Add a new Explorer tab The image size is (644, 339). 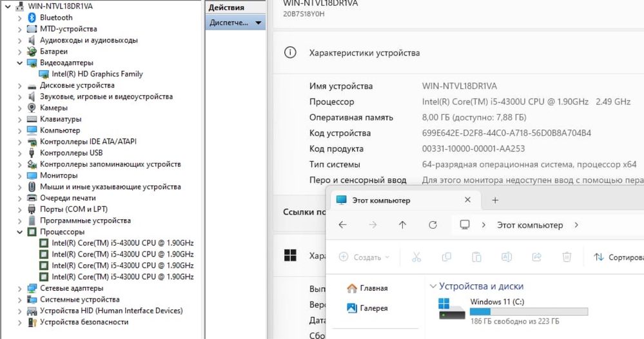495,200
